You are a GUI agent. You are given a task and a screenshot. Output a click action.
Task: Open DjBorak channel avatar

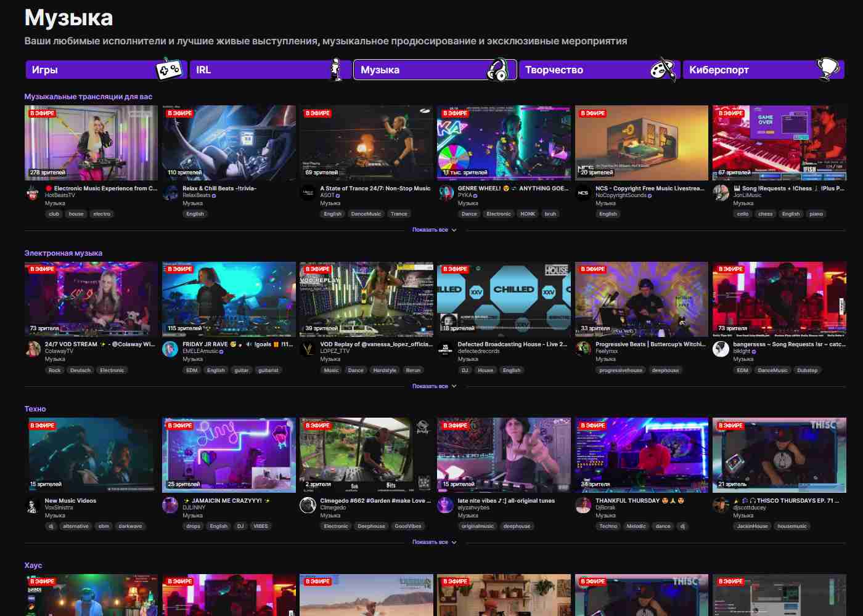(x=583, y=506)
